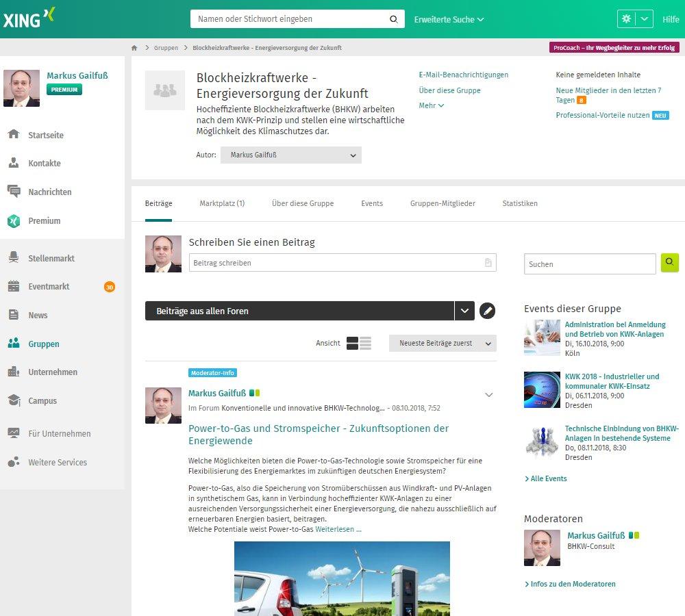Switch to the Über diese Gruppe tab
The height and width of the screenshot is (616, 685).
(303, 203)
